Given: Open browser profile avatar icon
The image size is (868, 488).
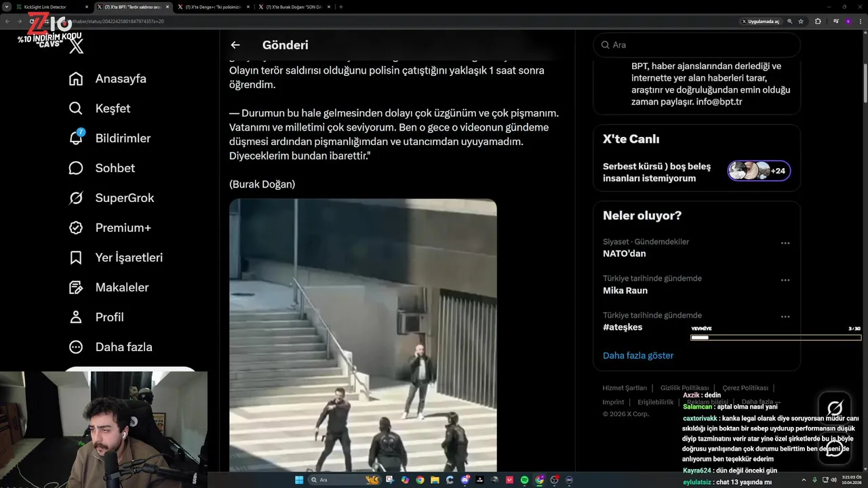Looking at the screenshot, I should tap(848, 21).
